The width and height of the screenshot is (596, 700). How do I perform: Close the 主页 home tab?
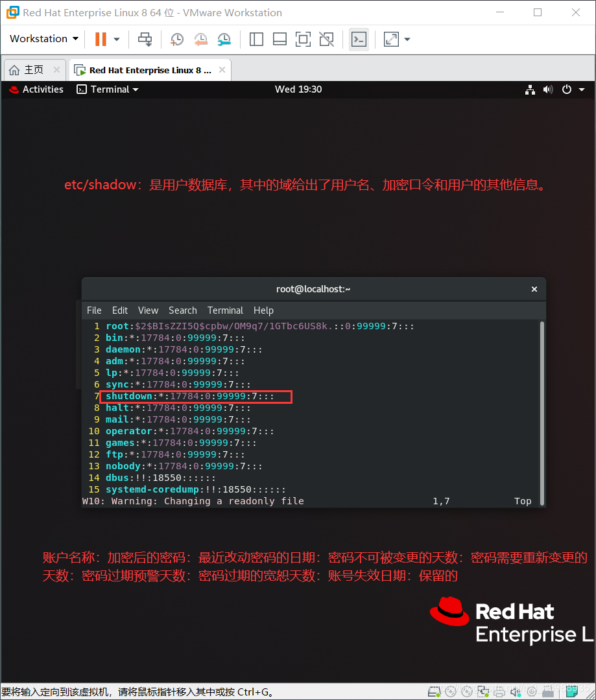56,69
